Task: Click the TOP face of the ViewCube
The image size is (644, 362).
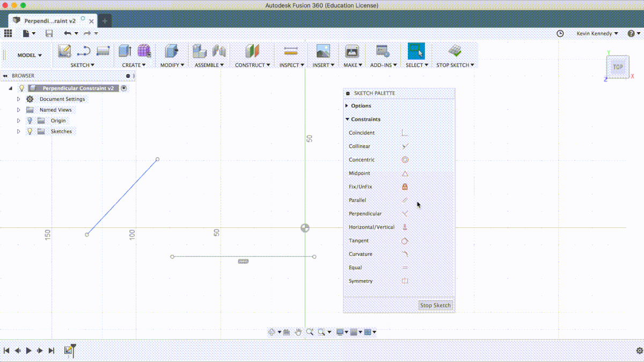Action: tap(618, 67)
